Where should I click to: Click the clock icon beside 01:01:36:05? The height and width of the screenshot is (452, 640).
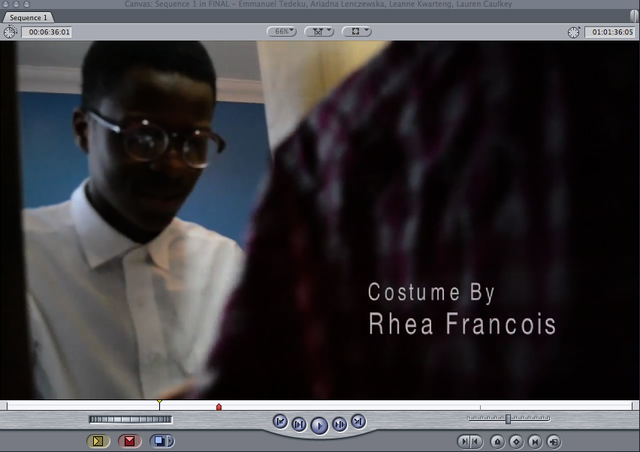click(x=573, y=32)
